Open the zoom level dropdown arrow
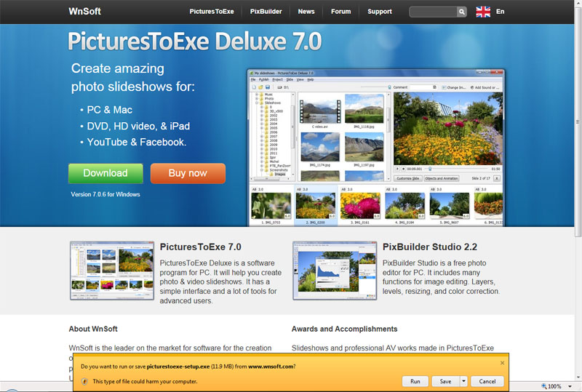The image size is (582, 392). 570,386
